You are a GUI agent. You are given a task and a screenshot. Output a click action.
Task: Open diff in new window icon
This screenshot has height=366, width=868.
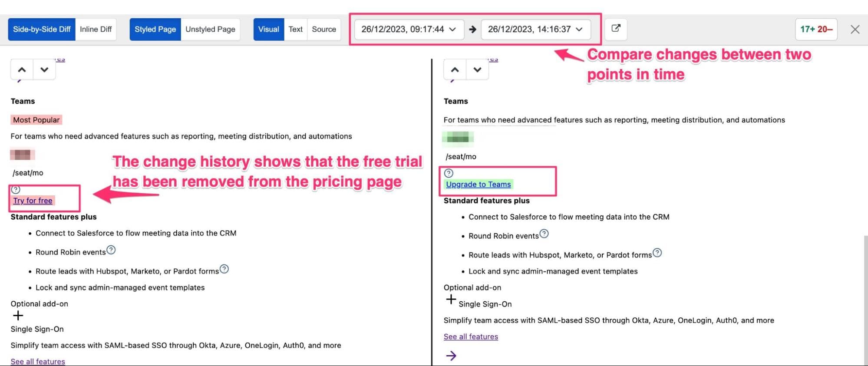point(616,29)
